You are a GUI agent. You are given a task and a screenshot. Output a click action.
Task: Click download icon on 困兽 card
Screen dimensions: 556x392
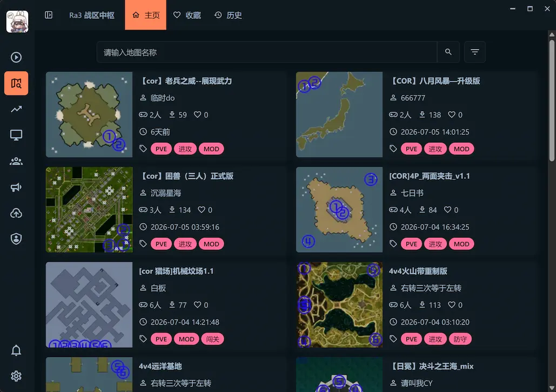pos(172,209)
